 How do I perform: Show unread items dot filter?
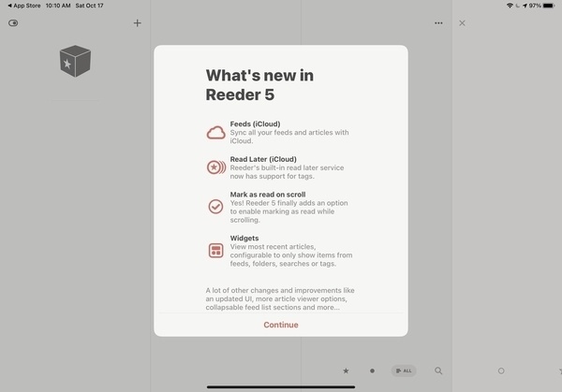tap(372, 370)
